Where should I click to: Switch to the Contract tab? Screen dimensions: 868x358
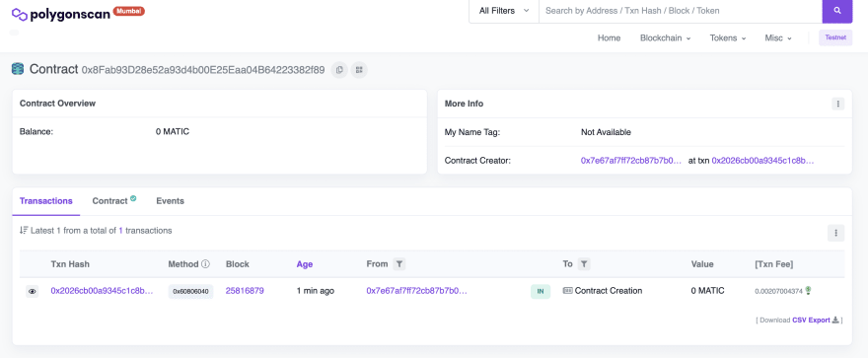click(114, 201)
